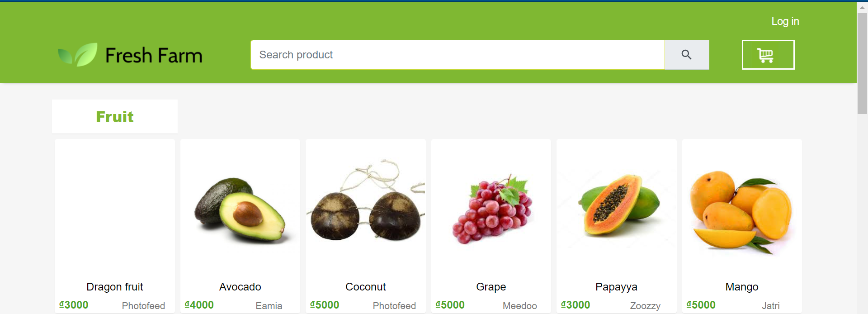Click the magnifying glass search icon
This screenshot has width=868, height=314.
pos(686,55)
